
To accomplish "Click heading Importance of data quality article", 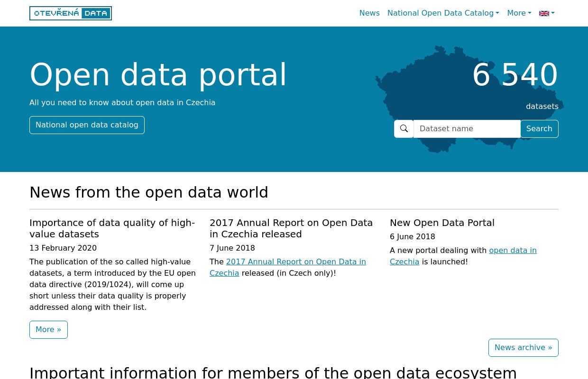I will click(x=112, y=228).
